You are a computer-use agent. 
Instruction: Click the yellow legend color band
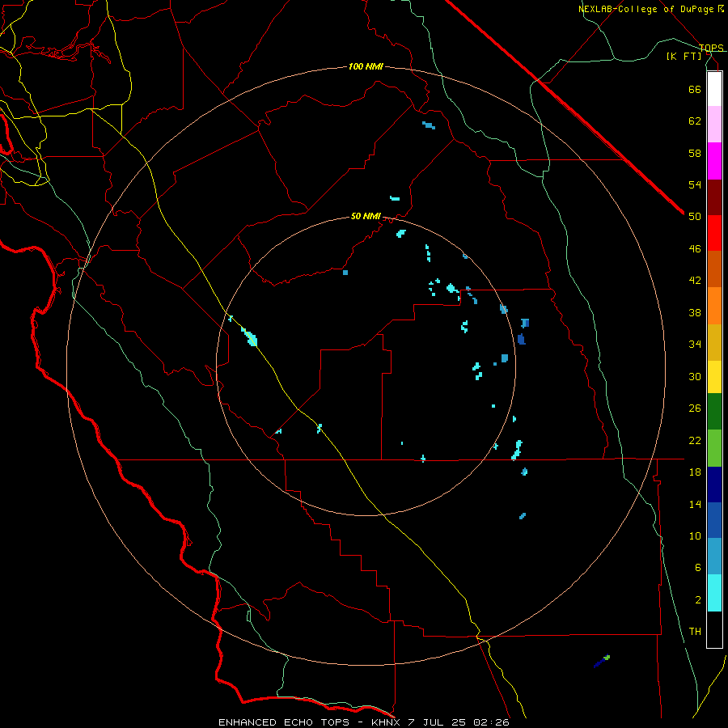(x=714, y=377)
